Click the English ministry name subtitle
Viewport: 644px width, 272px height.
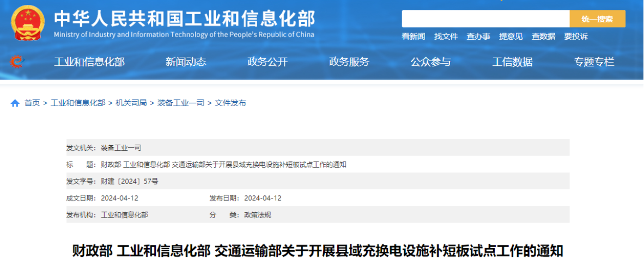pos(184,34)
